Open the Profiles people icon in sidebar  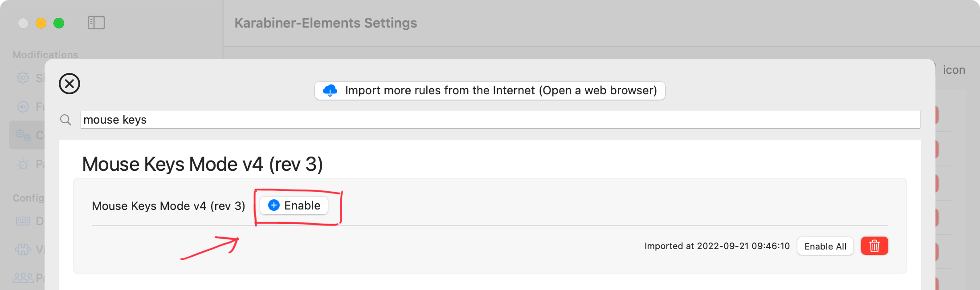(x=23, y=278)
